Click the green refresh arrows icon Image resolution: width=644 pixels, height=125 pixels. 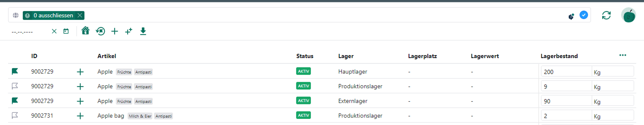click(606, 15)
